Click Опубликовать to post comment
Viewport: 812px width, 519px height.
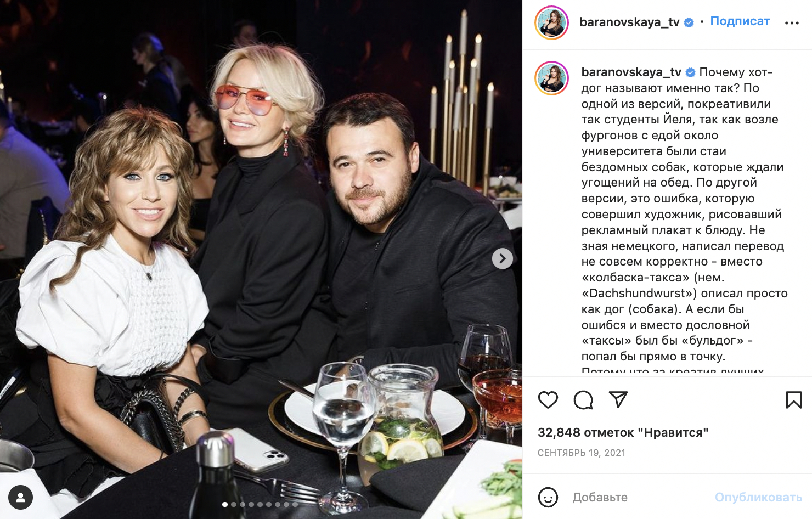tap(758, 497)
